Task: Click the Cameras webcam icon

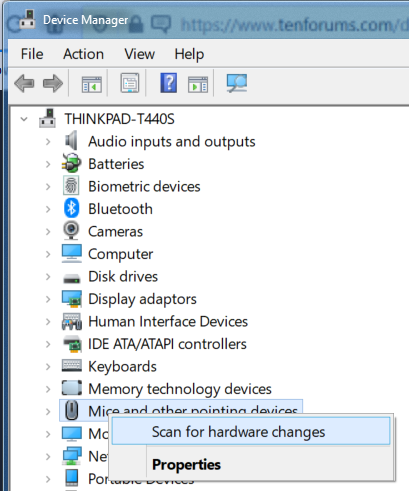Action: coord(71,230)
